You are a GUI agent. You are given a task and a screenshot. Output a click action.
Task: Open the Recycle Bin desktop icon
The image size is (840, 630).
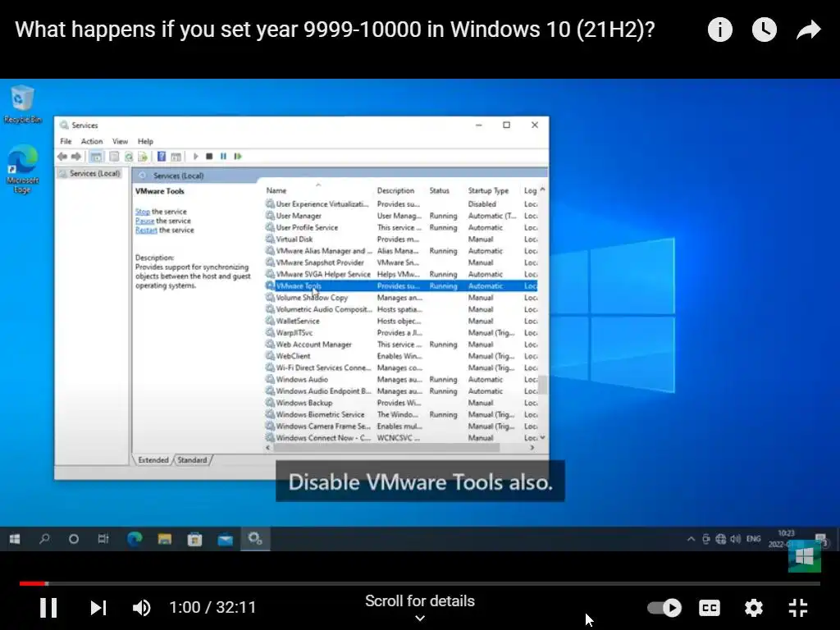(22, 104)
